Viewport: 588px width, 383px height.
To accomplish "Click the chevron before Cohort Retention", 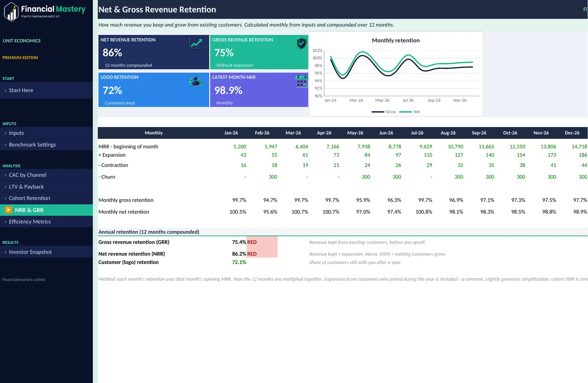I will tap(5, 199).
